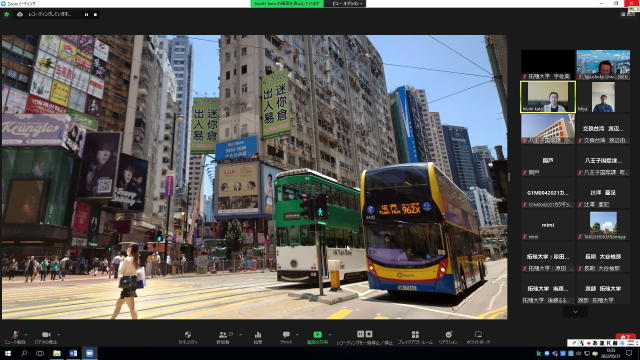
Task: Open the Chat bubble icon
Action: [x=286, y=336]
